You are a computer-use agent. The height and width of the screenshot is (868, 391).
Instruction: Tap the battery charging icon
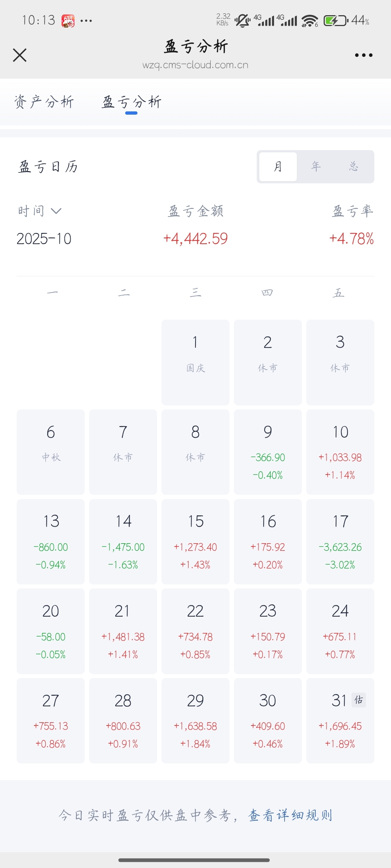[335, 21]
